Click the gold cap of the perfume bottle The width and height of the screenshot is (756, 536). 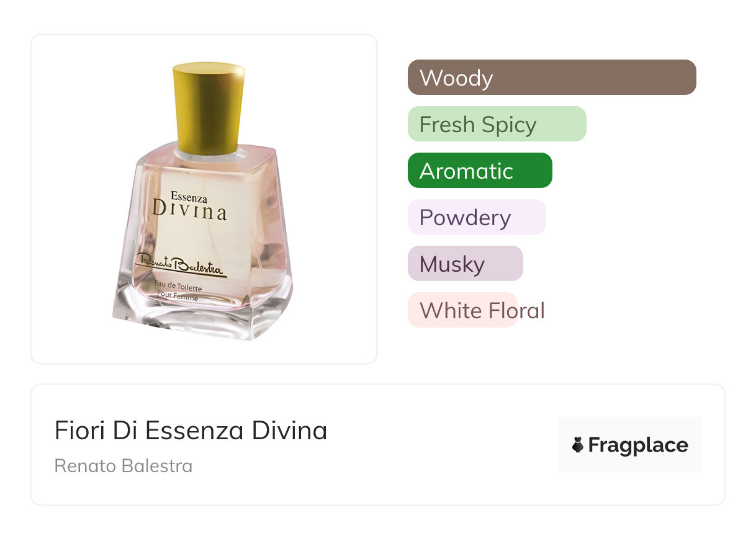tap(209, 107)
